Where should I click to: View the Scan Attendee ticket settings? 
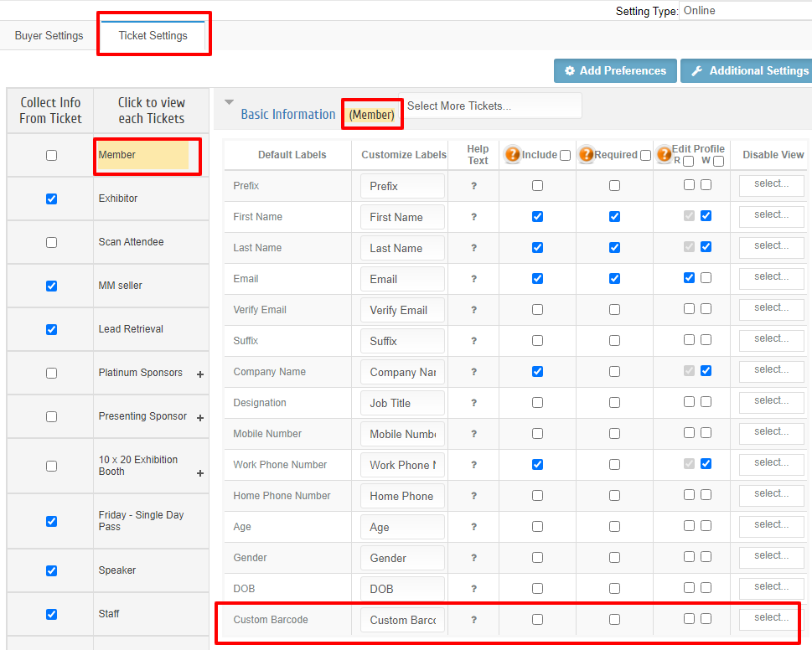pos(131,242)
